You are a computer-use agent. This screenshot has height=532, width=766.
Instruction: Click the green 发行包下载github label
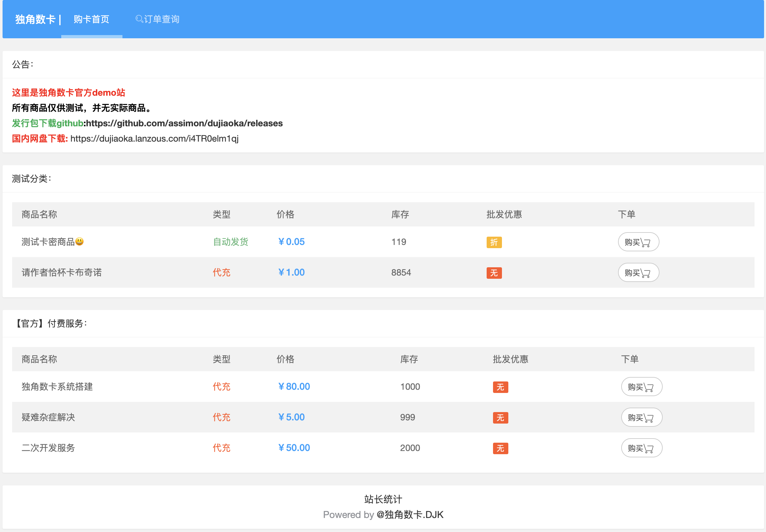pos(48,123)
